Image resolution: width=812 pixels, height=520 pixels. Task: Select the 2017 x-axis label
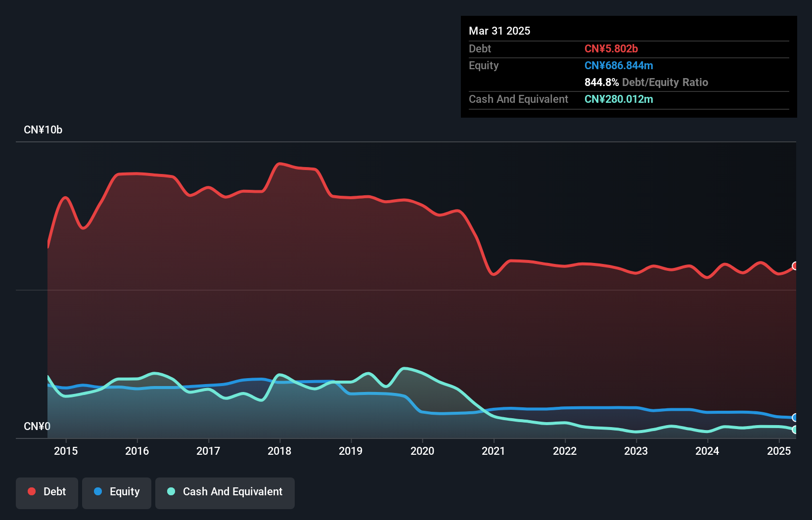coord(208,451)
